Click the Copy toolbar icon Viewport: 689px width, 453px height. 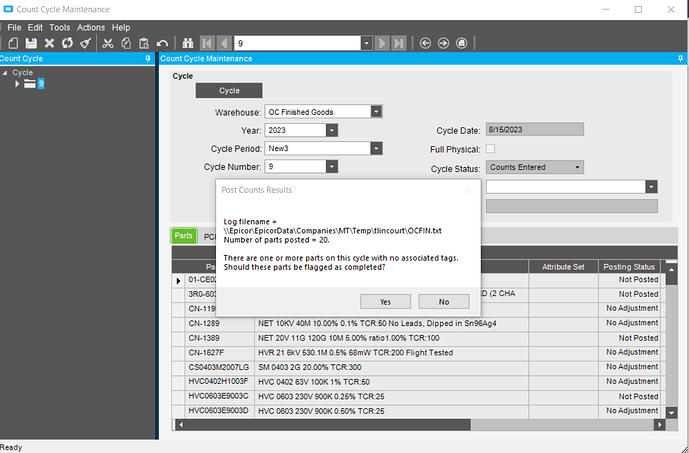126,43
